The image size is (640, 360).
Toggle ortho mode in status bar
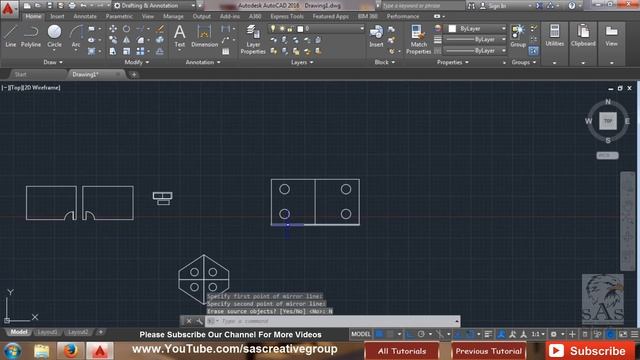click(x=410, y=334)
